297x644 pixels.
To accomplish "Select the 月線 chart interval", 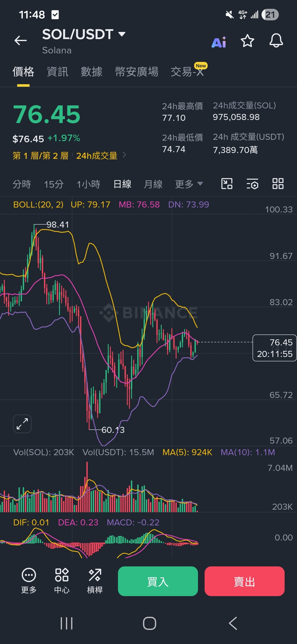I will (x=153, y=184).
